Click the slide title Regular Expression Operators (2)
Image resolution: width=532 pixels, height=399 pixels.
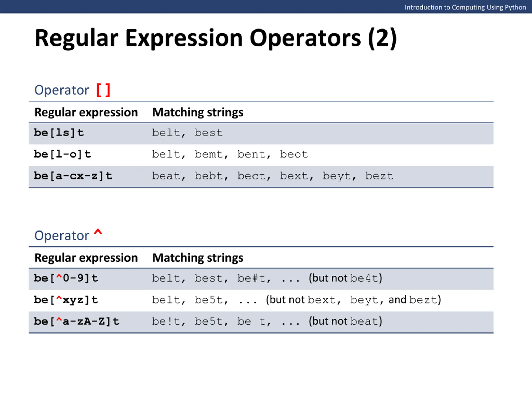coord(216,38)
